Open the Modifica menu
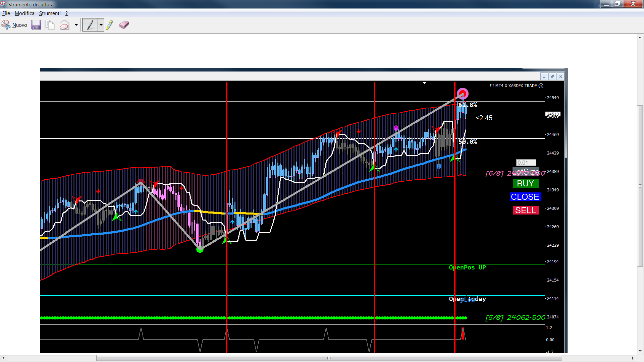 [24, 13]
